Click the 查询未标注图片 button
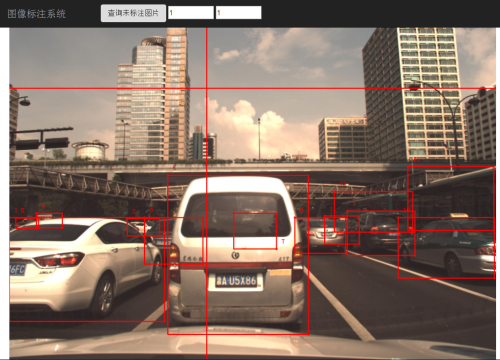 tap(133, 13)
